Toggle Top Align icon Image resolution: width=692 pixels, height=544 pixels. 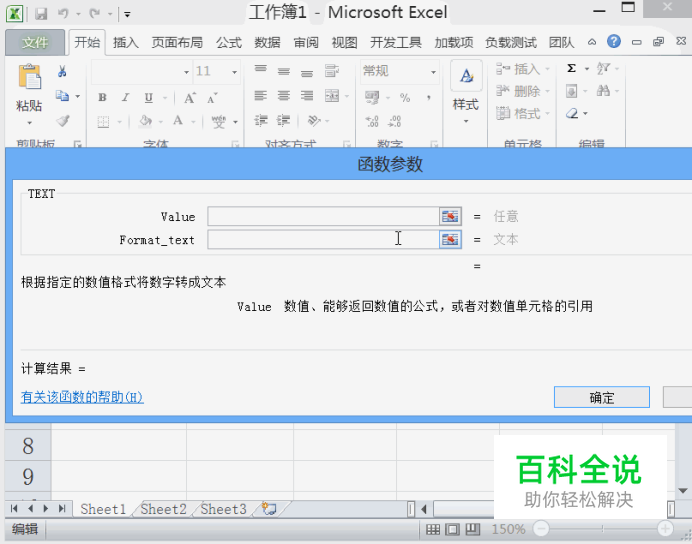[x=261, y=69]
